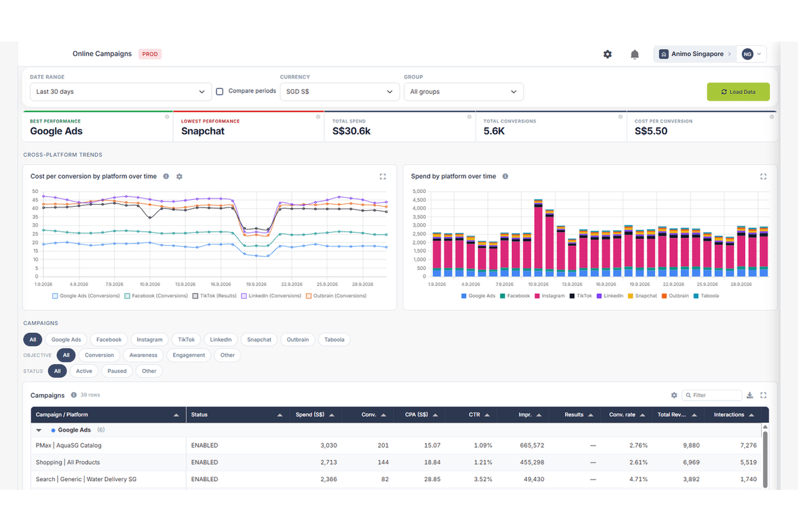The image size is (798, 532).
Task: Click Instagram color swatch in spend legend
Action: pyautogui.click(x=537, y=296)
